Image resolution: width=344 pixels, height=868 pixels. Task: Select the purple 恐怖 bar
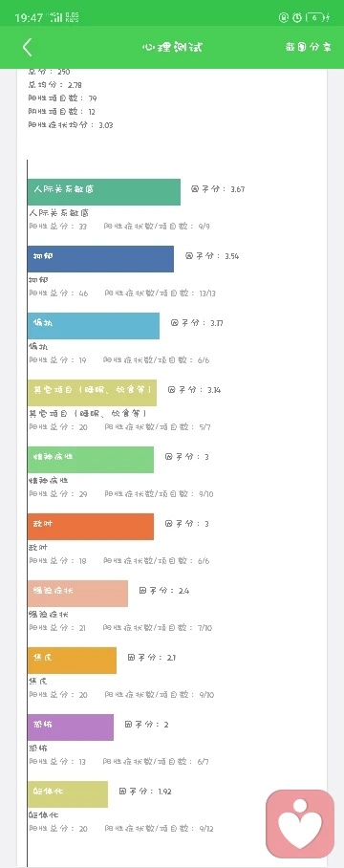71,727
